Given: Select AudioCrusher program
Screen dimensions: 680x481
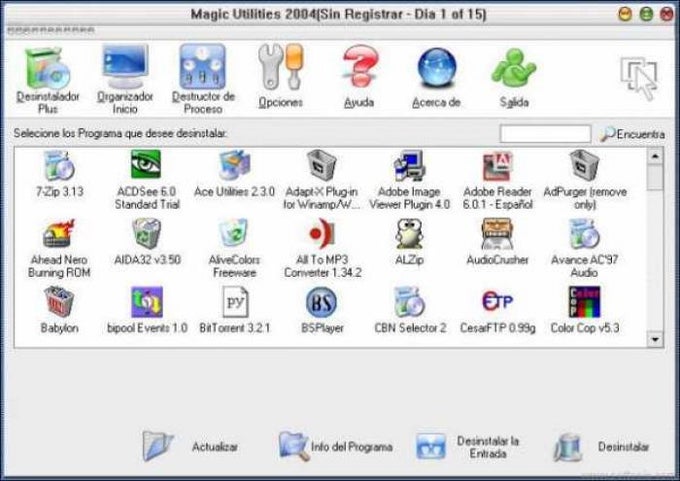Looking at the screenshot, I should (x=497, y=242).
